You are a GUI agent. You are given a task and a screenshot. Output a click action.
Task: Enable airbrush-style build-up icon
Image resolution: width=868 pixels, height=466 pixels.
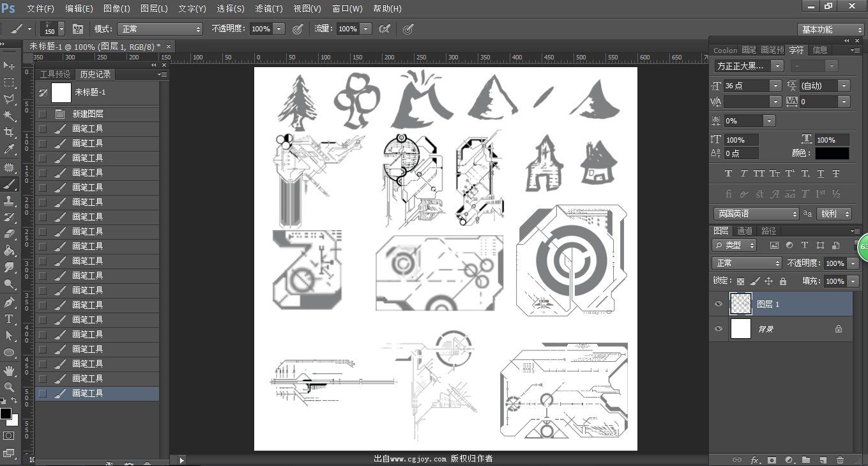tap(385, 29)
